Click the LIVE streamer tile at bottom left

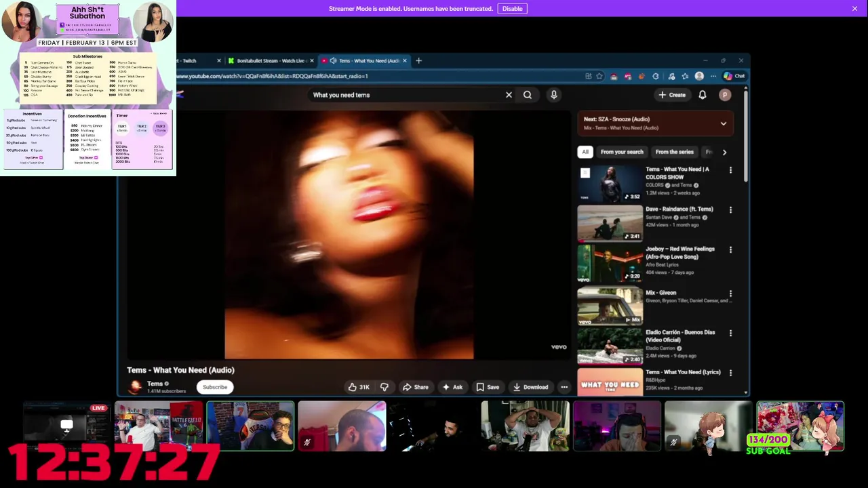pos(66,426)
